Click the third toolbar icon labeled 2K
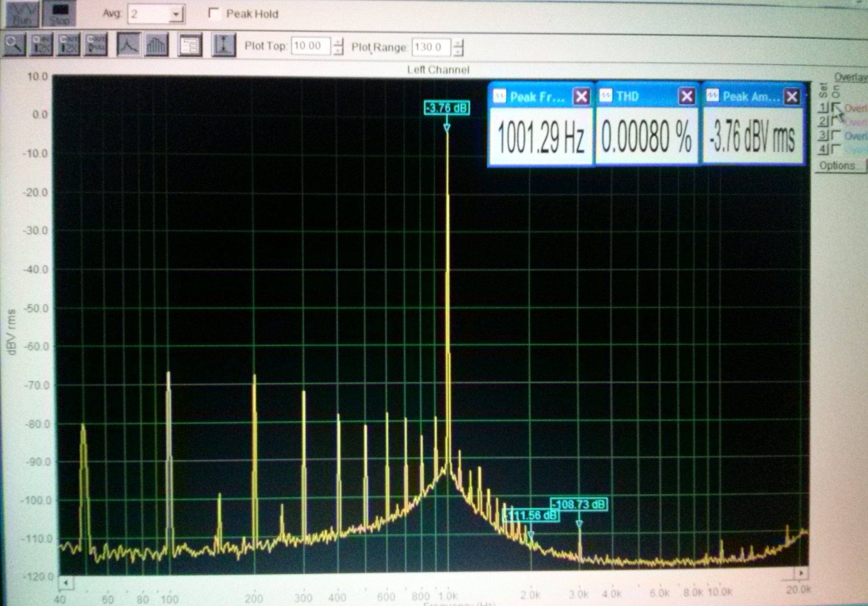868x606 pixels. tap(68, 45)
